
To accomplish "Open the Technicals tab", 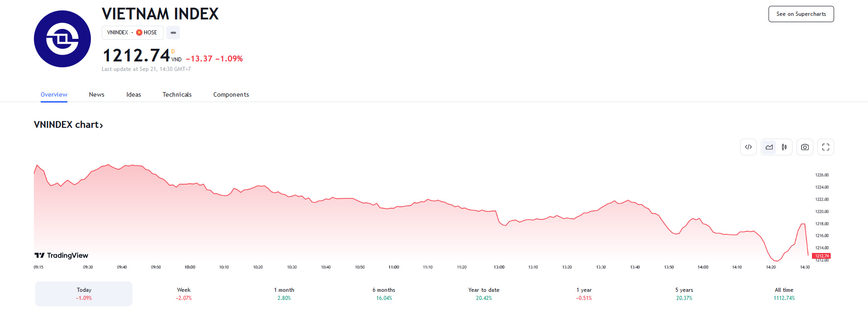I will pos(177,94).
